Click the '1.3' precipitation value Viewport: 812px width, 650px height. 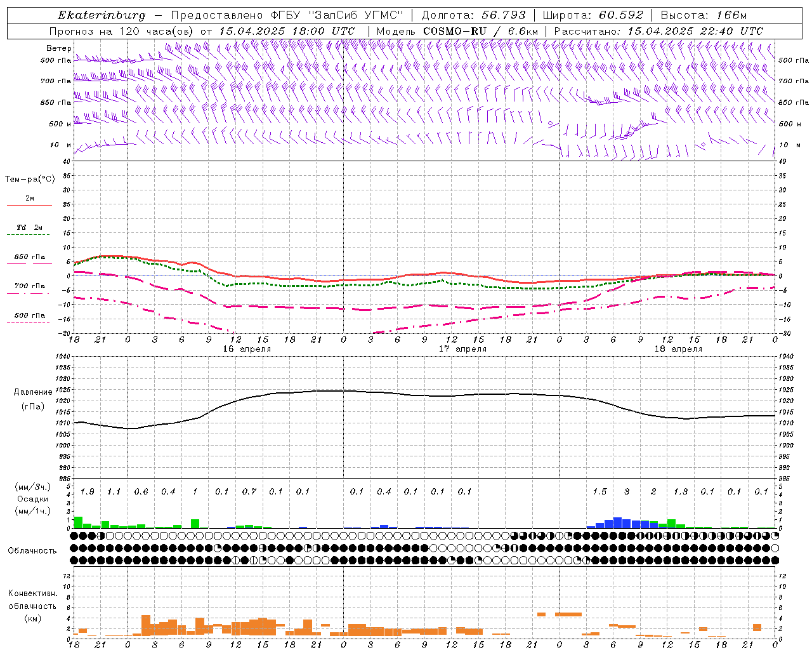(681, 492)
